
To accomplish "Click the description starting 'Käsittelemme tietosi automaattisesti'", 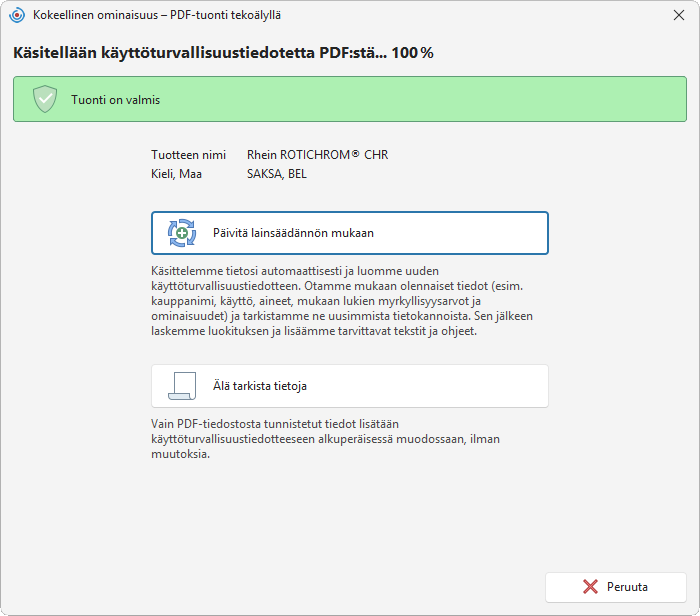I will 342,301.
